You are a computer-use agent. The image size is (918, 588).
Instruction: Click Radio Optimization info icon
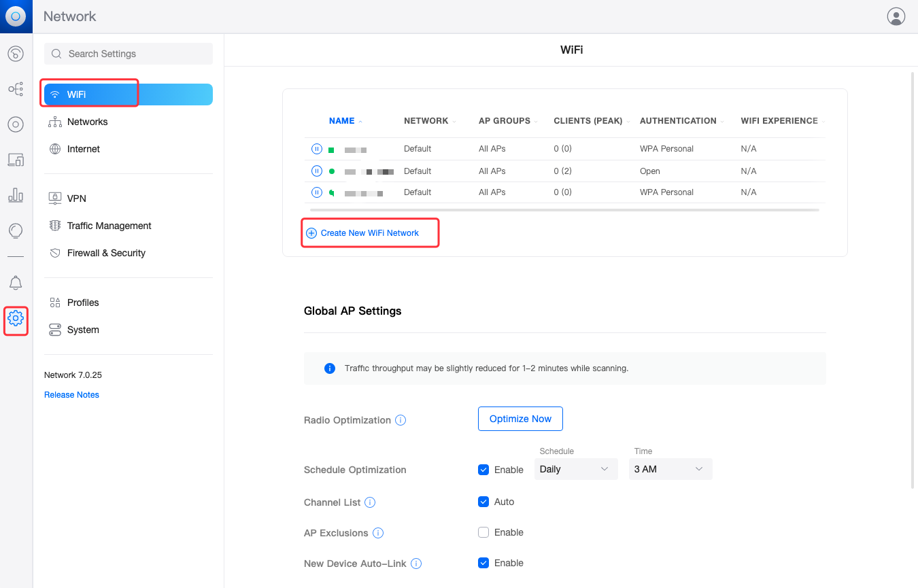click(x=401, y=420)
